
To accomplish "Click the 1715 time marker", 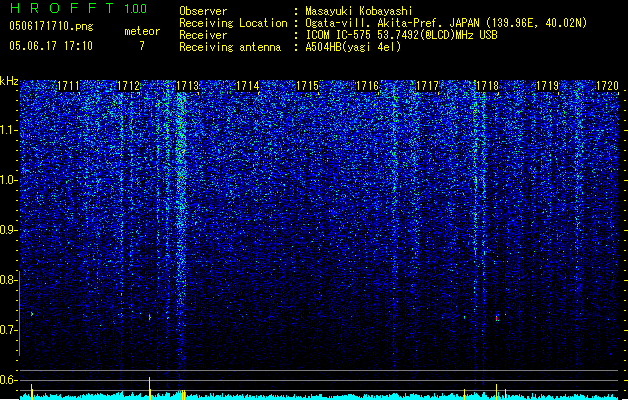I will [x=307, y=86].
